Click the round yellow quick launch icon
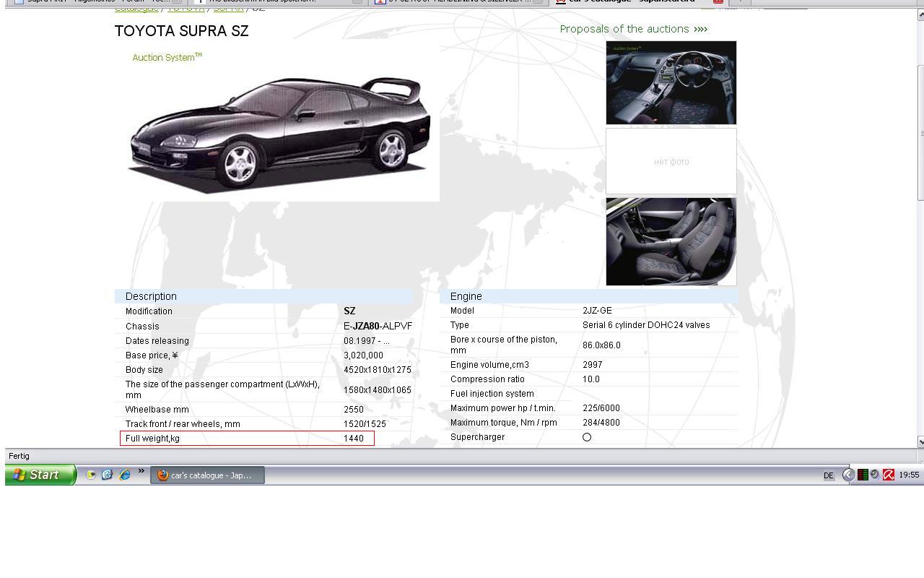This screenshot has width=924, height=578. tap(91, 475)
